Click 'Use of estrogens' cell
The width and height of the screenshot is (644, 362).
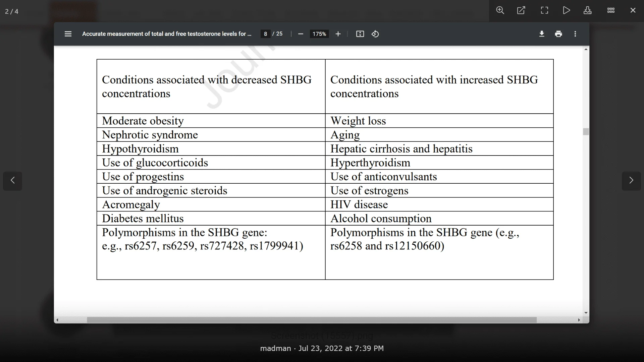coord(439,190)
